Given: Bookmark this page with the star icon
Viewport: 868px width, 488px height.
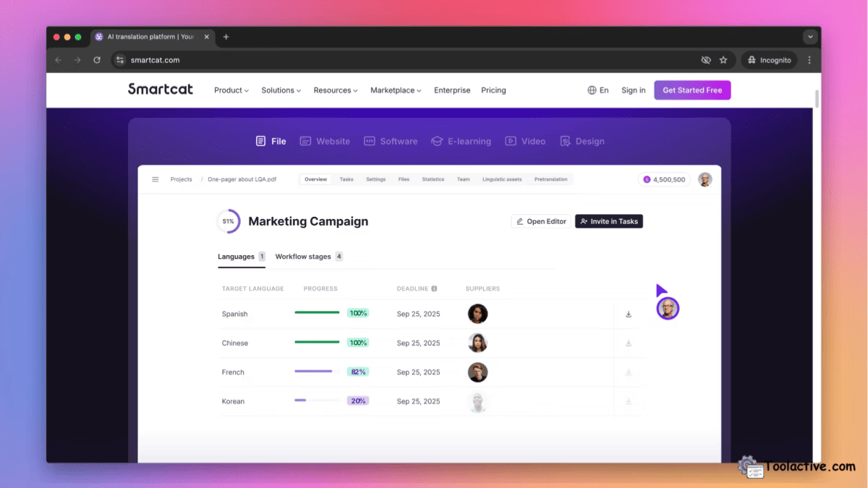Looking at the screenshot, I should 723,60.
